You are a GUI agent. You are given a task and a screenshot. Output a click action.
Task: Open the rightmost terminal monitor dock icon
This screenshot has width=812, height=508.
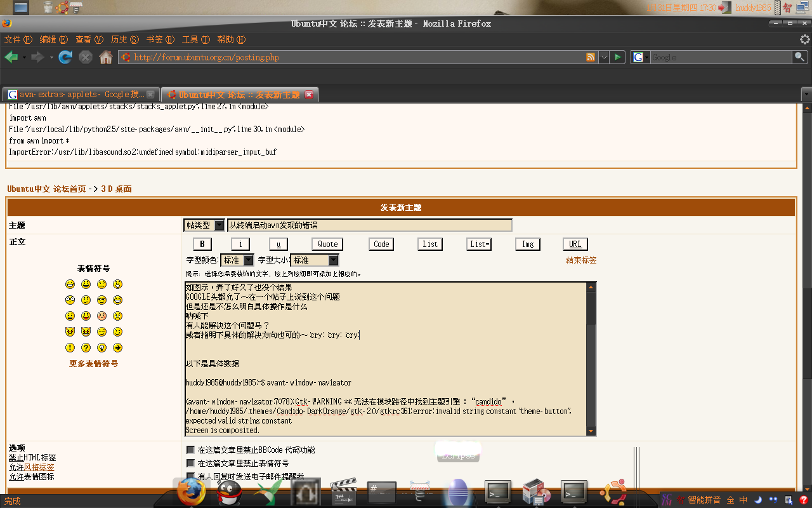575,491
